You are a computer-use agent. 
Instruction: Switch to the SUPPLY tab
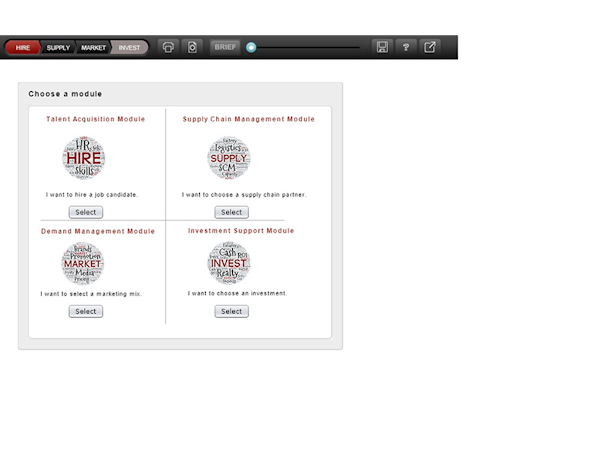[58, 47]
